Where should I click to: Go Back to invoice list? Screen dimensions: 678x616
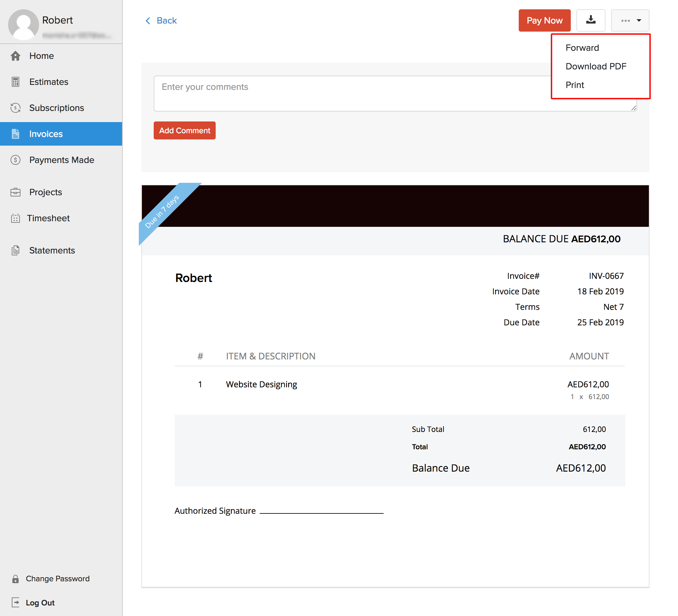(x=161, y=20)
